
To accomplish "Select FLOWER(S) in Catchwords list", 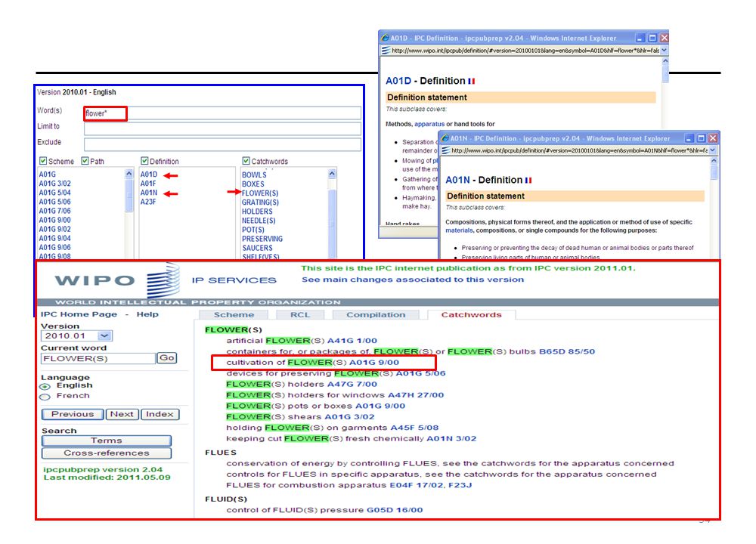I will [x=260, y=193].
